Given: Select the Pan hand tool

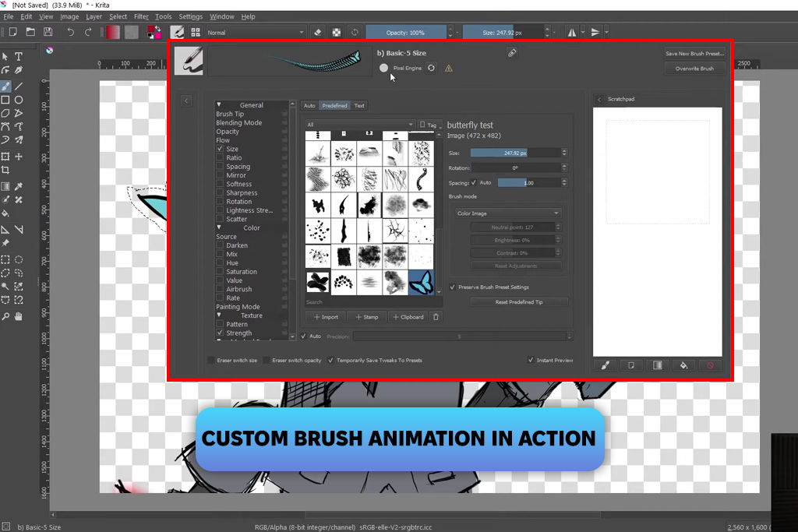Looking at the screenshot, I should (x=19, y=316).
